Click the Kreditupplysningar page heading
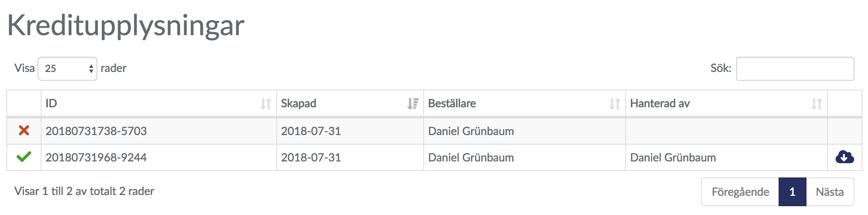 pyautogui.click(x=126, y=26)
